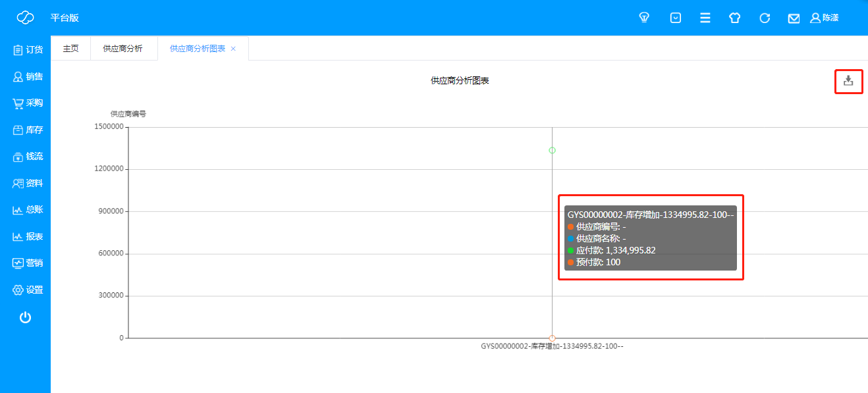Click the 600000 y-axis value

click(x=110, y=253)
